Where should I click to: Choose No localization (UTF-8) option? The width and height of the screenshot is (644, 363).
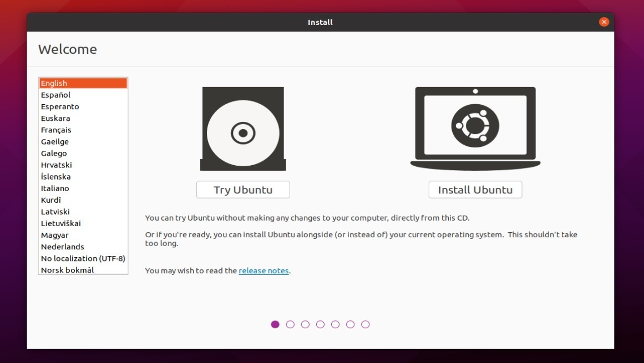click(83, 258)
